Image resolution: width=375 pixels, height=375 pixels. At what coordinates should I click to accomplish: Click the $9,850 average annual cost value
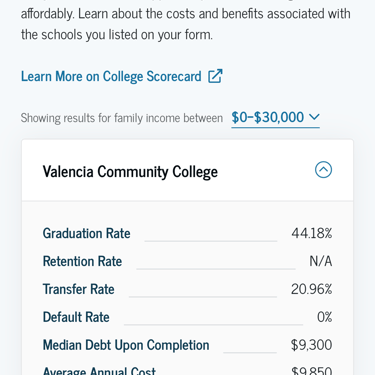[x=311, y=370]
